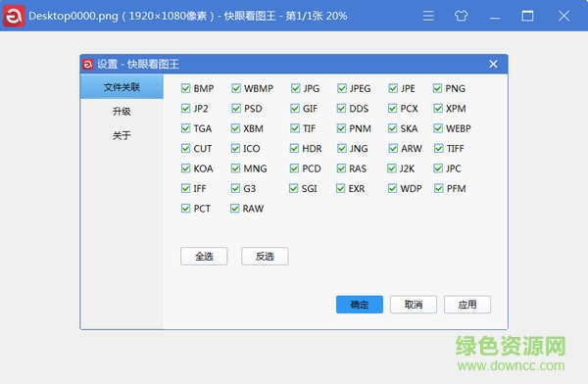Uncheck the BMP checkbox
588x384 pixels.
tap(185, 88)
